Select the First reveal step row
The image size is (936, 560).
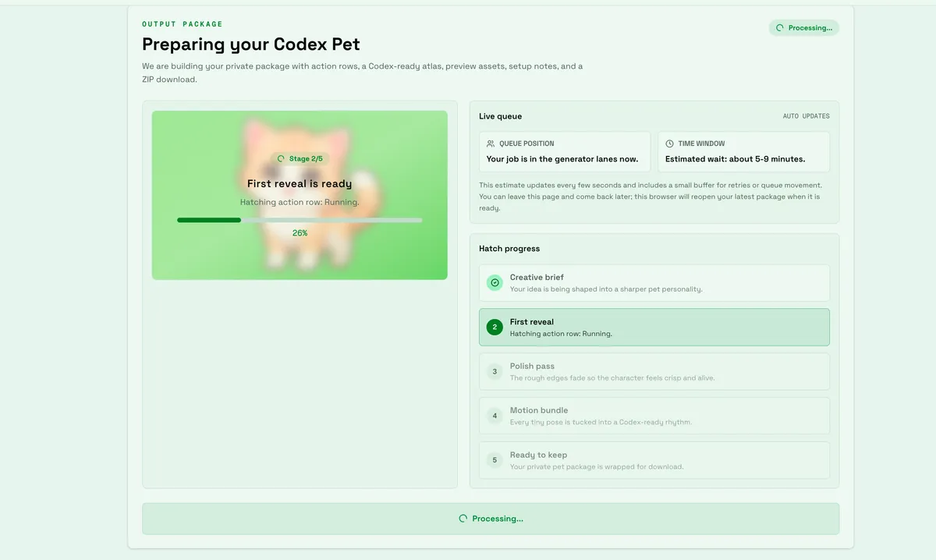[x=654, y=327]
